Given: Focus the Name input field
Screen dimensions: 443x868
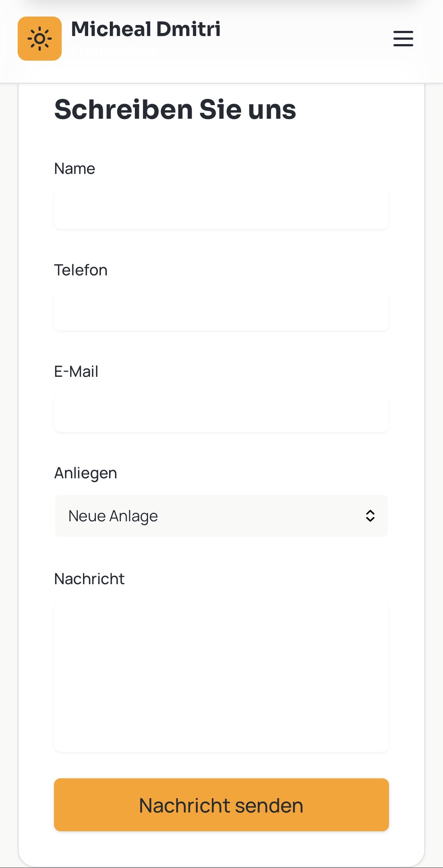Looking at the screenshot, I should [221, 209].
